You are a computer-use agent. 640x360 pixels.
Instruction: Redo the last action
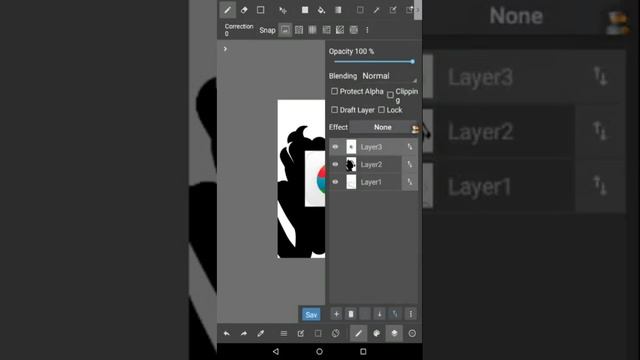pos(244,333)
